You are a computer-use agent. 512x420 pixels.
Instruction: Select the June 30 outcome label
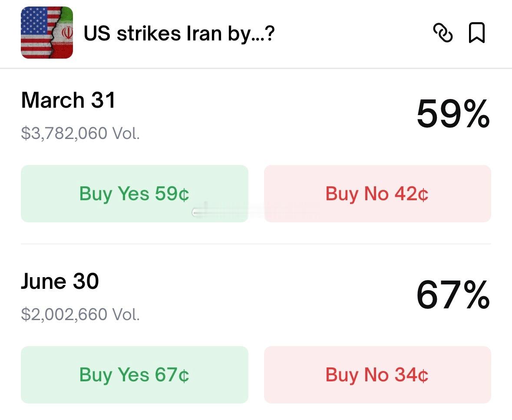pos(60,281)
